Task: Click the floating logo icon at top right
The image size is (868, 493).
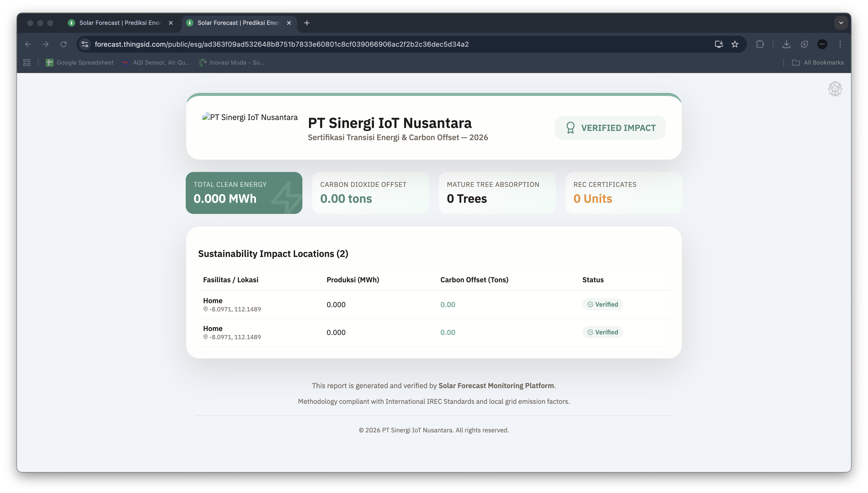Action: [835, 89]
